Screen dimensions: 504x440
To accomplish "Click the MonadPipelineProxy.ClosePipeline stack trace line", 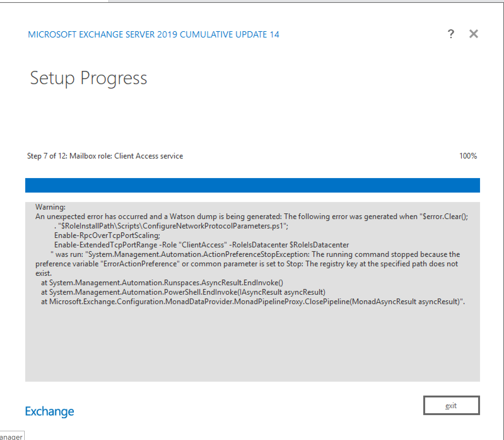I will pyautogui.click(x=253, y=302).
